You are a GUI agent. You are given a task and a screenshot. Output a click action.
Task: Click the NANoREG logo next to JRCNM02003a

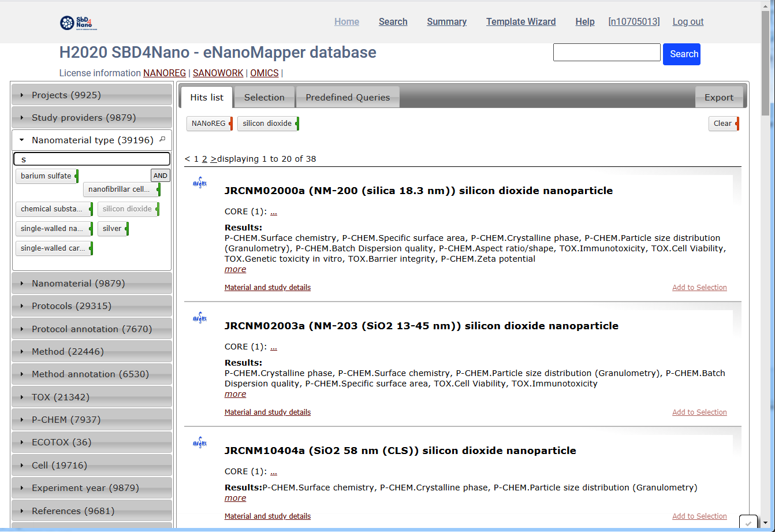(200, 319)
